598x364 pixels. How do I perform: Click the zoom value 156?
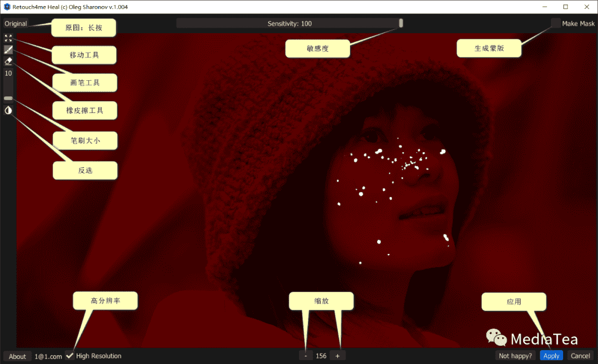click(x=321, y=356)
